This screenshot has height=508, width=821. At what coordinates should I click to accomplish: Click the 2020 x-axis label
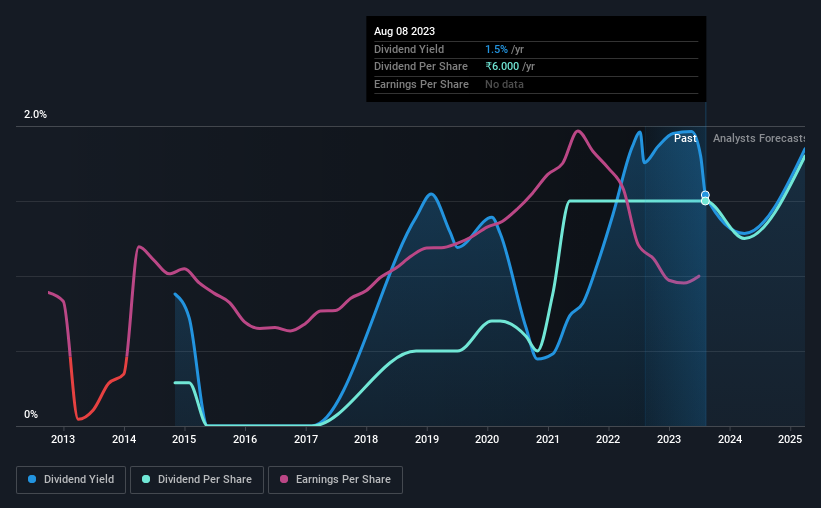click(487, 439)
